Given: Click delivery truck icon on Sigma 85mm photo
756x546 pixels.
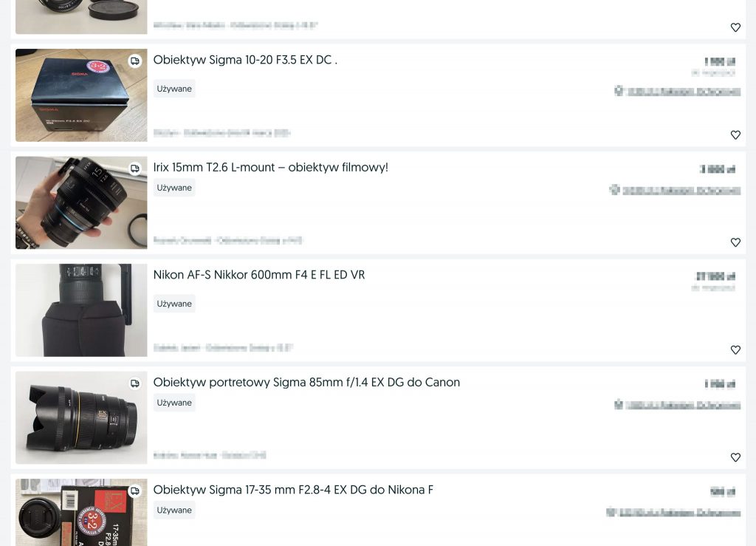Looking at the screenshot, I should tap(135, 383).
